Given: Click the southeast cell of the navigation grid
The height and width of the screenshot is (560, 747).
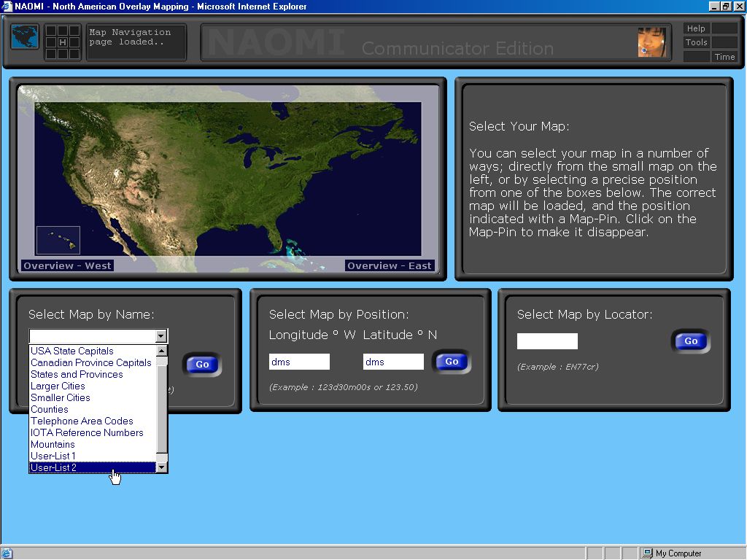Looking at the screenshot, I should [74, 54].
